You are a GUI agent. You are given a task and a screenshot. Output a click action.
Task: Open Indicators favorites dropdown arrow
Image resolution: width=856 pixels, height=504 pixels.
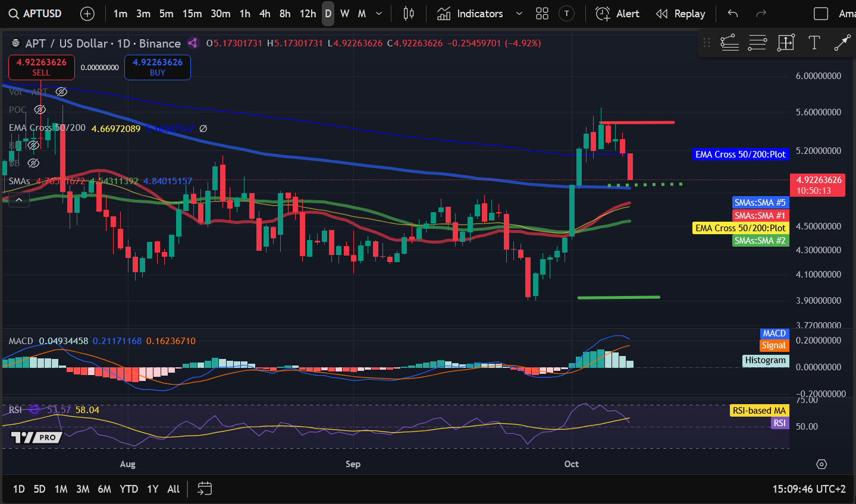click(519, 14)
